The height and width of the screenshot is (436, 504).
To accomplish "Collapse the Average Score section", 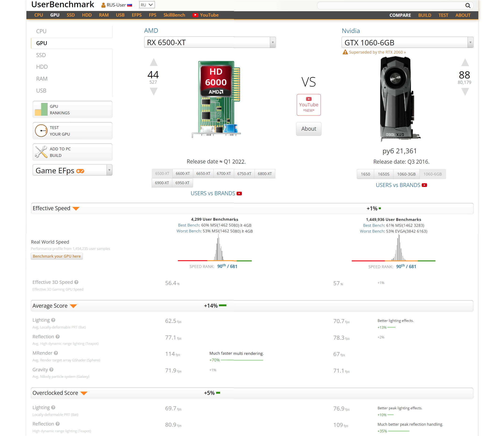I will click(73, 306).
